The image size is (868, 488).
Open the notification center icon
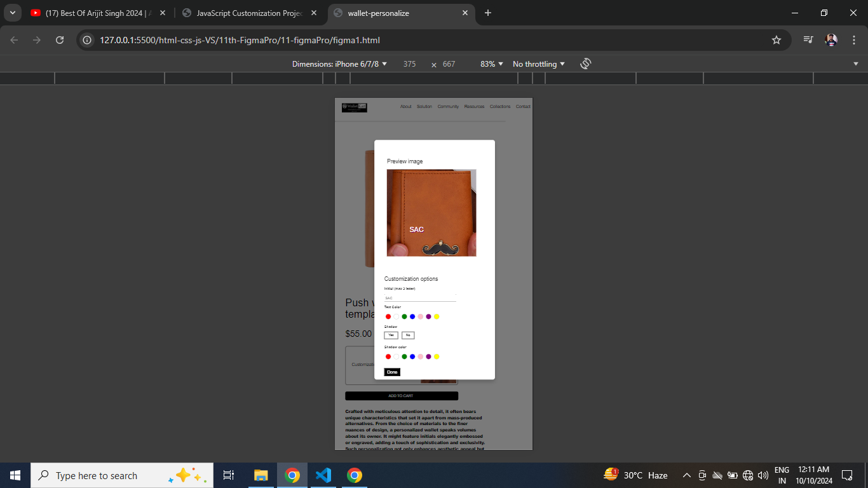click(x=847, y=475)
